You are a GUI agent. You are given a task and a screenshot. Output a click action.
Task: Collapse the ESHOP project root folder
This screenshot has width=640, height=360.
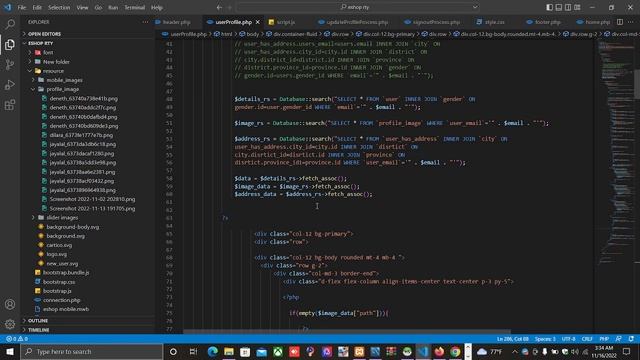(x=40, y=43)
